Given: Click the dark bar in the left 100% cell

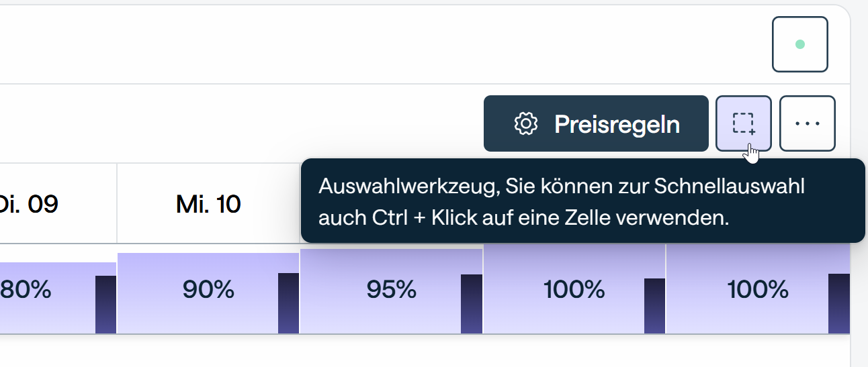Looking at the screenshot, I should 654,305.
